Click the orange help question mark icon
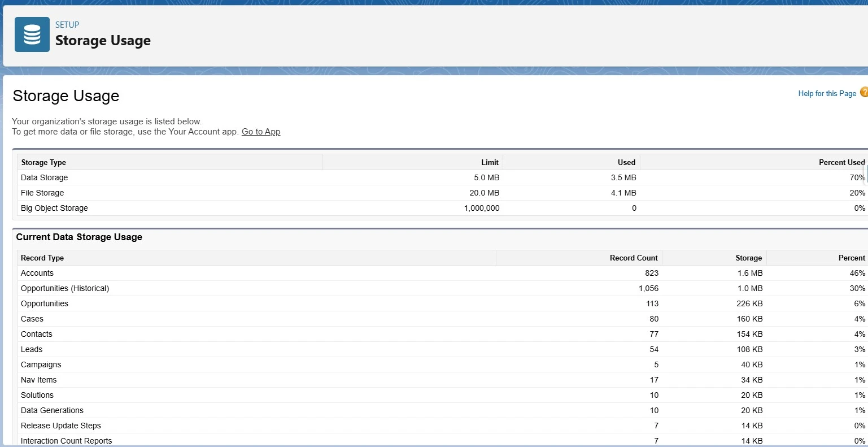 864,92
